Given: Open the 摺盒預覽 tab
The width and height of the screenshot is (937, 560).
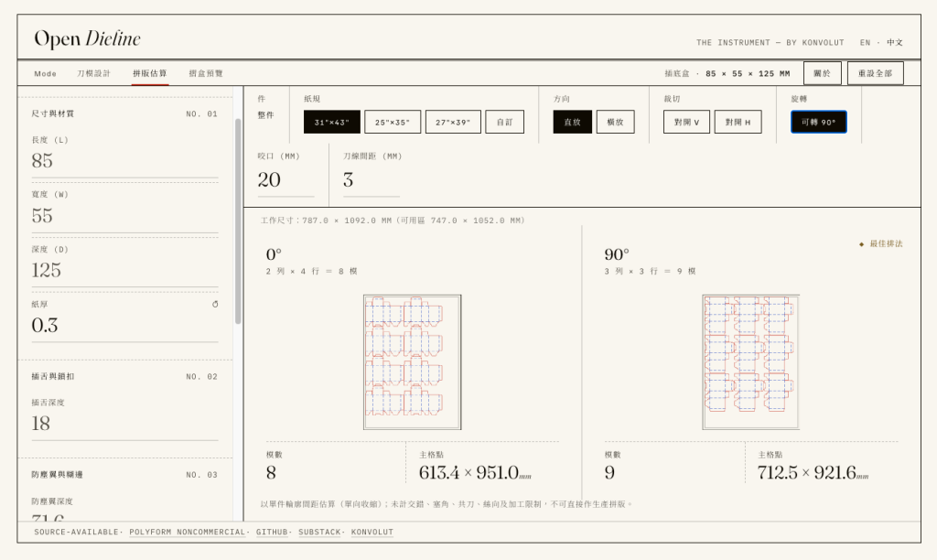Looking at the screenshot, I should pyautogui.click(x=206, y=73).
